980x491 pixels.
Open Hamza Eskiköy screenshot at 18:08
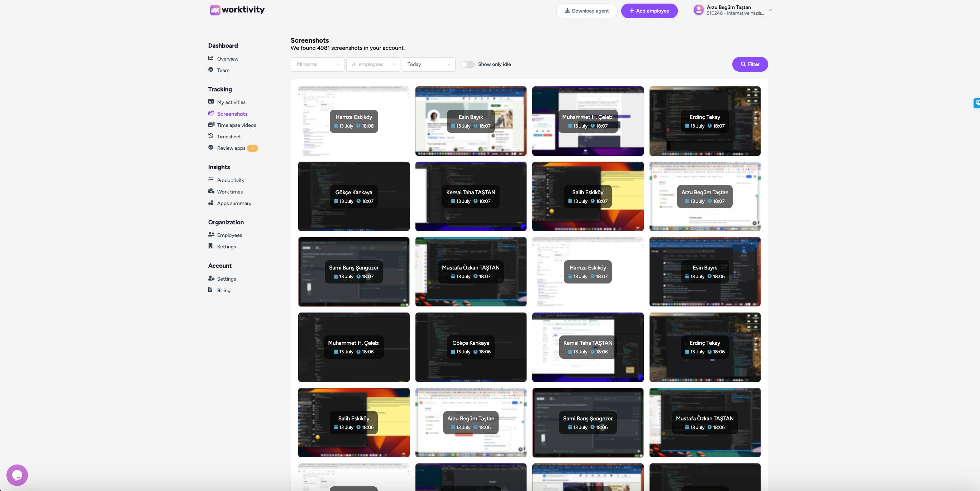tap(354, 121)
